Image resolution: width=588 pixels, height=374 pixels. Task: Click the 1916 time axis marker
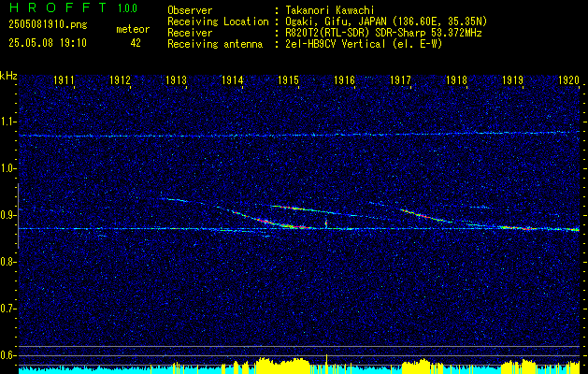click(x=344, y=80)
